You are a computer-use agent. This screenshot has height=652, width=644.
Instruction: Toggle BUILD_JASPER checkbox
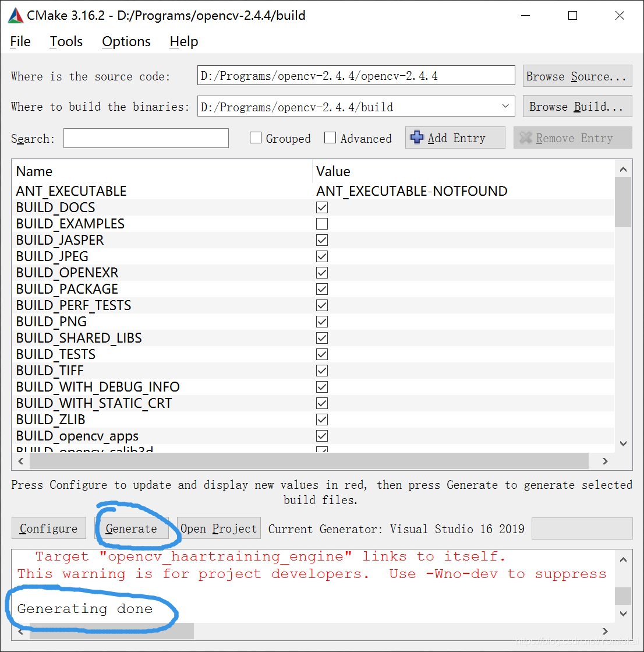click(x=322, y=240)
